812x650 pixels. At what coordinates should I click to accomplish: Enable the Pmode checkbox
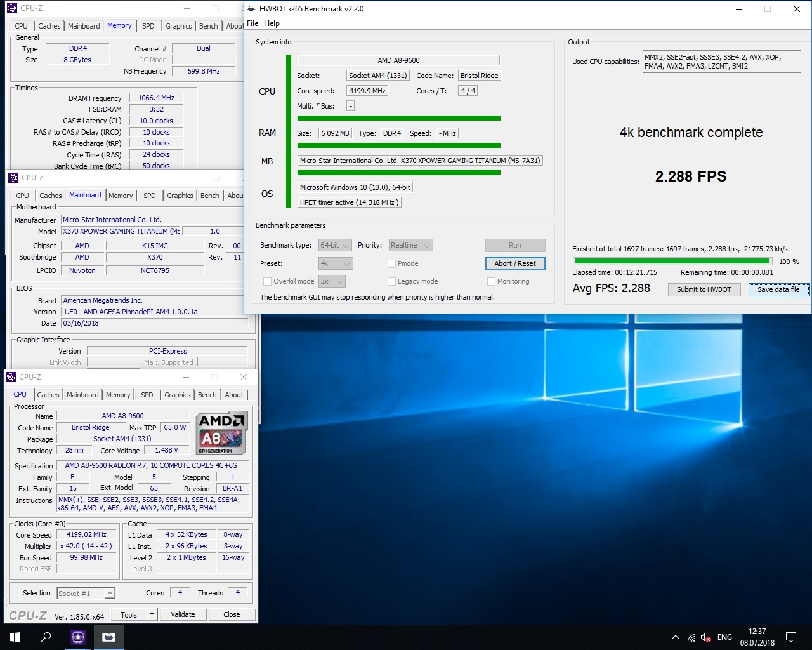(x=391, y=263)
